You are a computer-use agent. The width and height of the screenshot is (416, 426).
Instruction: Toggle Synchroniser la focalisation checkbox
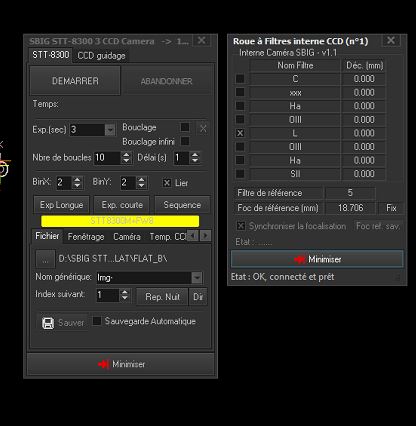pos(241,226)
